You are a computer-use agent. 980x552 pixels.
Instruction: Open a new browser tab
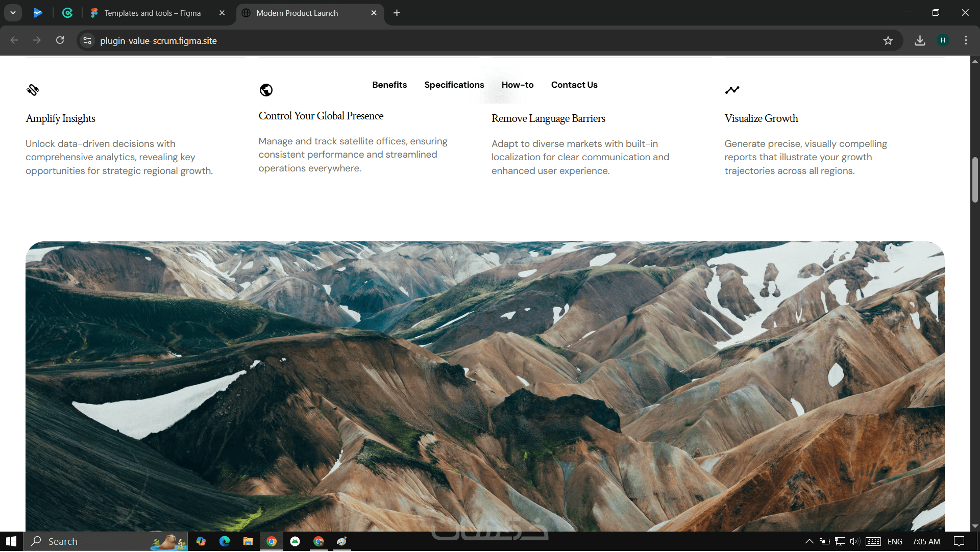point(397,13)
